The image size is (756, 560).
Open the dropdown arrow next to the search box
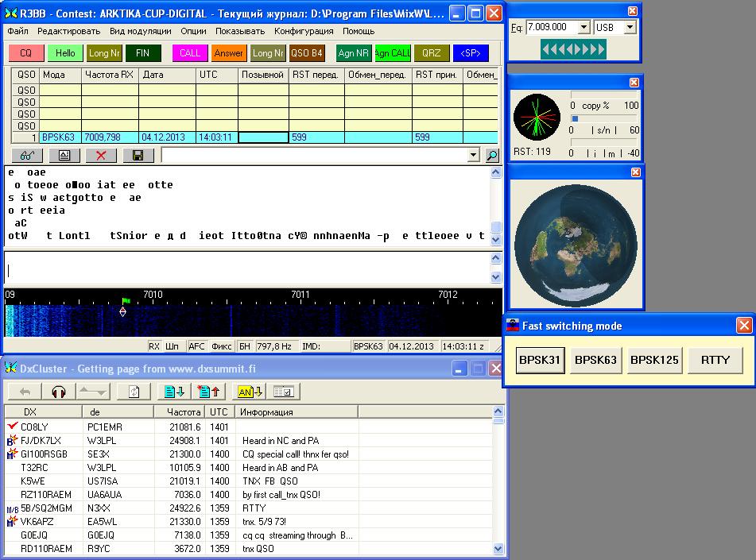pyautogui.click(x=474, y=156)
